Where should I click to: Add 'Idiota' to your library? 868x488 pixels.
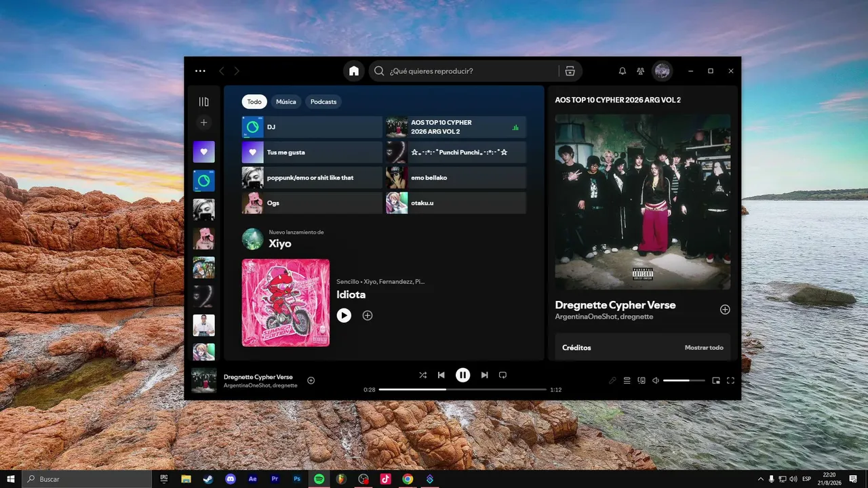[x=368, y=315]
